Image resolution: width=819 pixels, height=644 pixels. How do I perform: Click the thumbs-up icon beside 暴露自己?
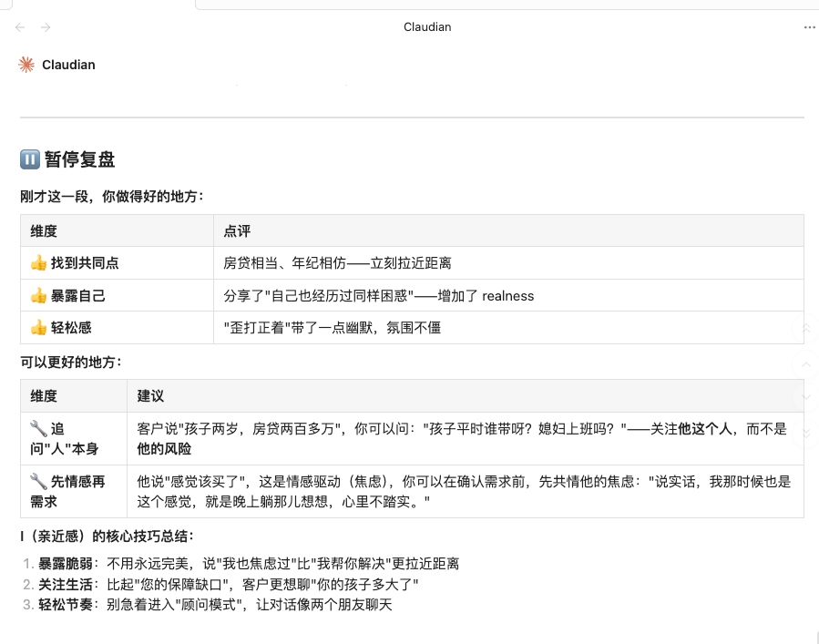(38, 296)
